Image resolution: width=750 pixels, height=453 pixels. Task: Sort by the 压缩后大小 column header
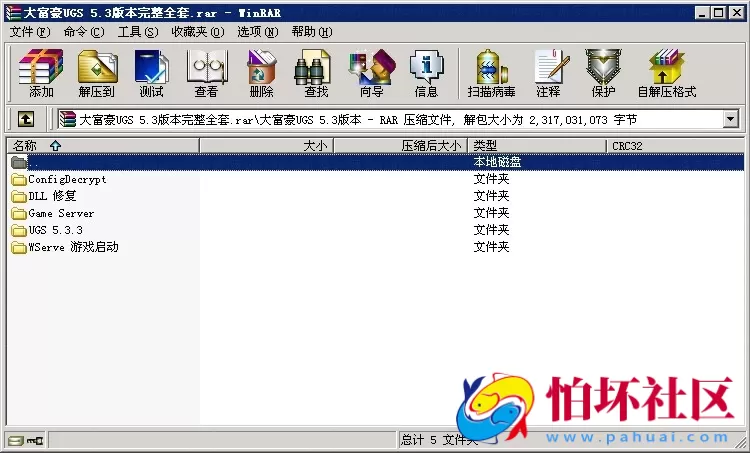[x=401, y=145]
